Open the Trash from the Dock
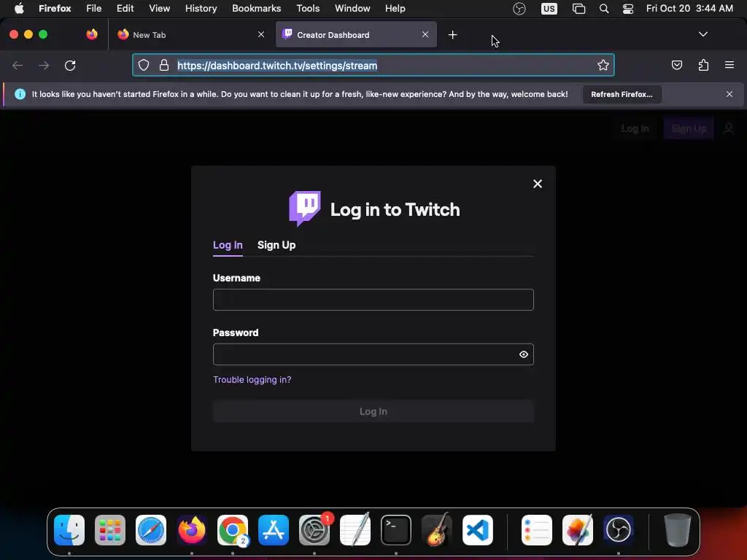 pyautogui.click(x=678, y=530)
